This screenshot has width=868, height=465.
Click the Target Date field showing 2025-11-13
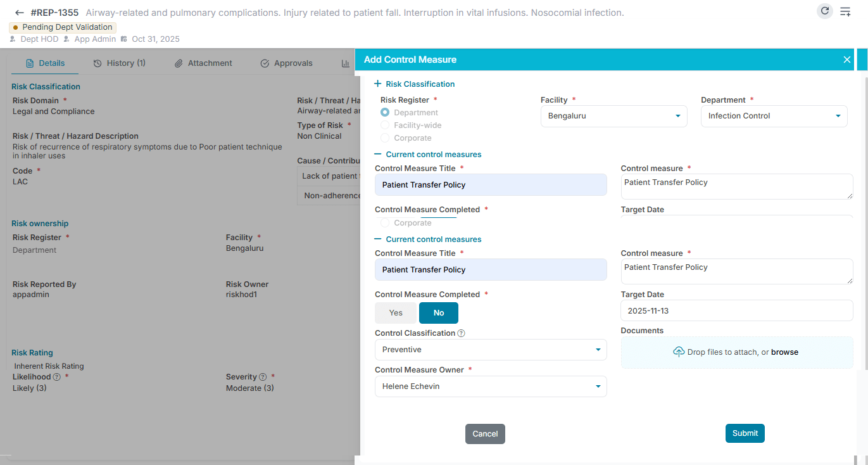click(x=736, y=310)
